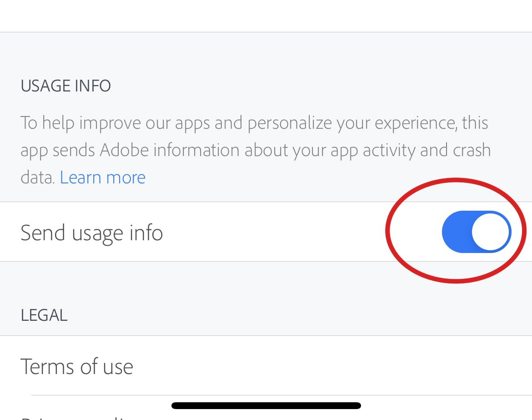The height and width of the screenshot is (420, 532).
Task: Click "crash" in the usage description text
Action: [467, 150]
